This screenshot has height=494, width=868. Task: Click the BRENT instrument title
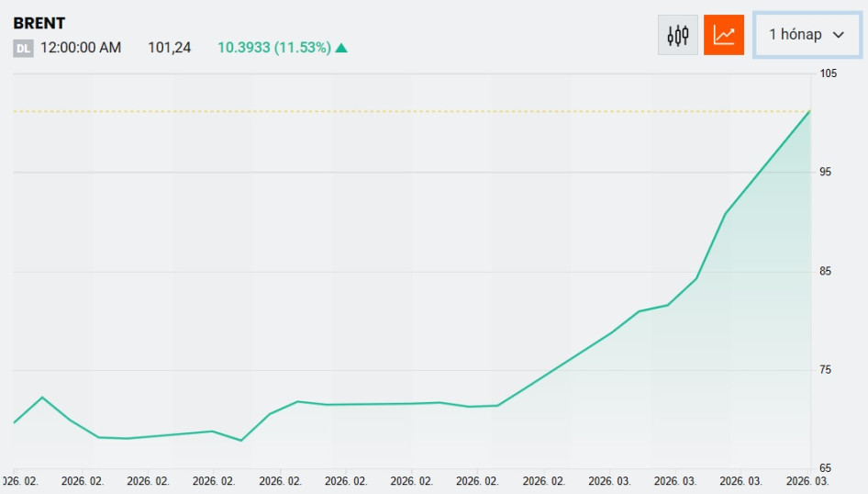tap(39, 23)
